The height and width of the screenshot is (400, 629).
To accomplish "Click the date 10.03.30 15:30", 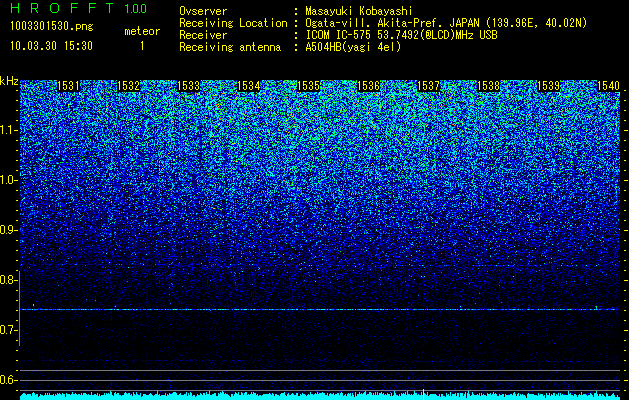I will click(51, 46).
